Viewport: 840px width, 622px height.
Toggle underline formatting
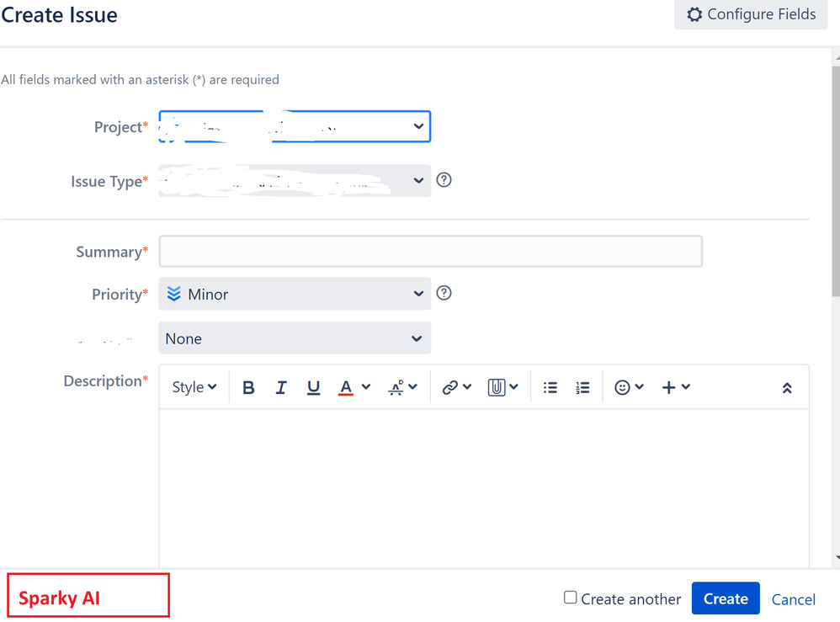click(313, 386)
